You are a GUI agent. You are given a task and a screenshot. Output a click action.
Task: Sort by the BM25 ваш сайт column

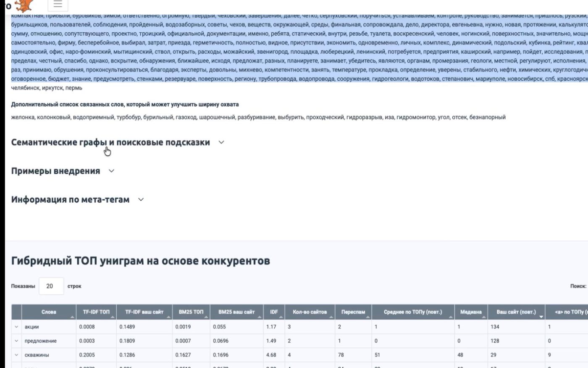click(x=236, y=312)
